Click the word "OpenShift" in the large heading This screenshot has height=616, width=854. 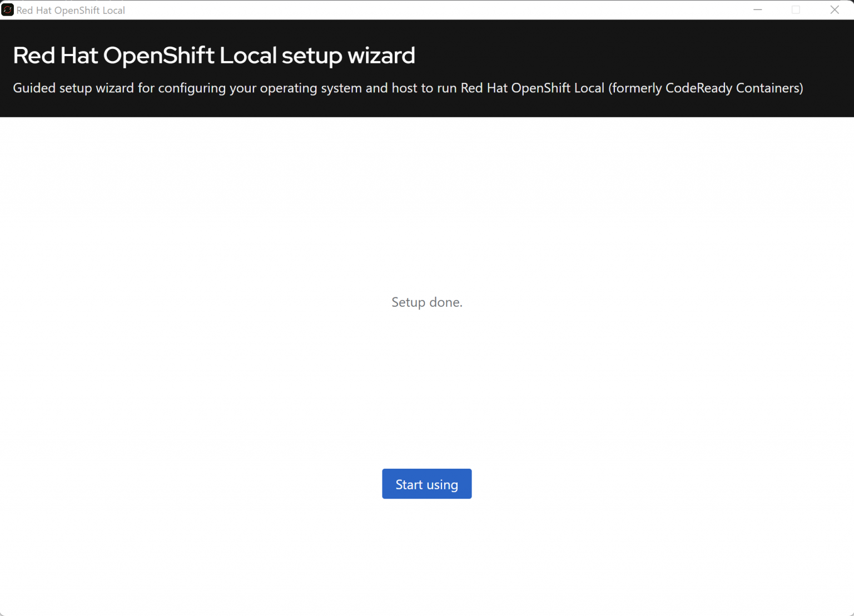(159, 56)
